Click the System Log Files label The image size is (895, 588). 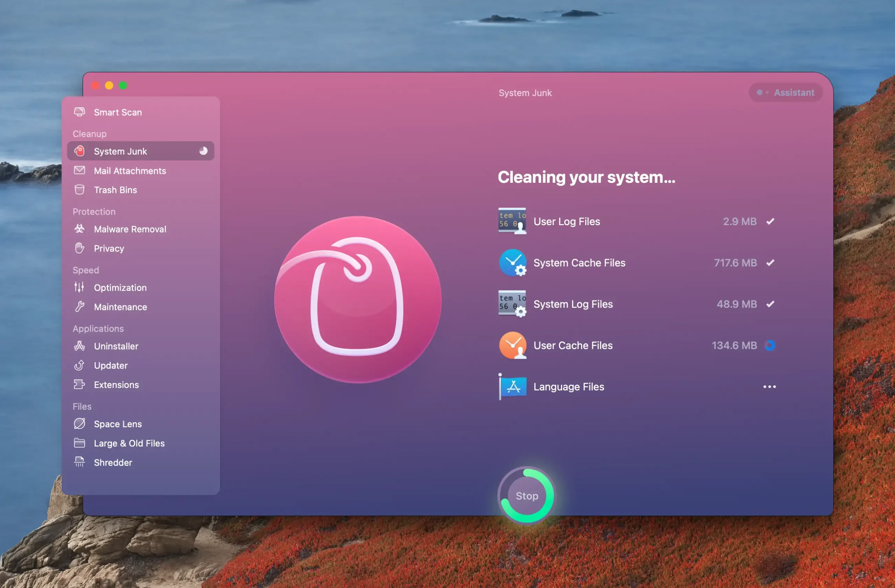tap(573, 304)
